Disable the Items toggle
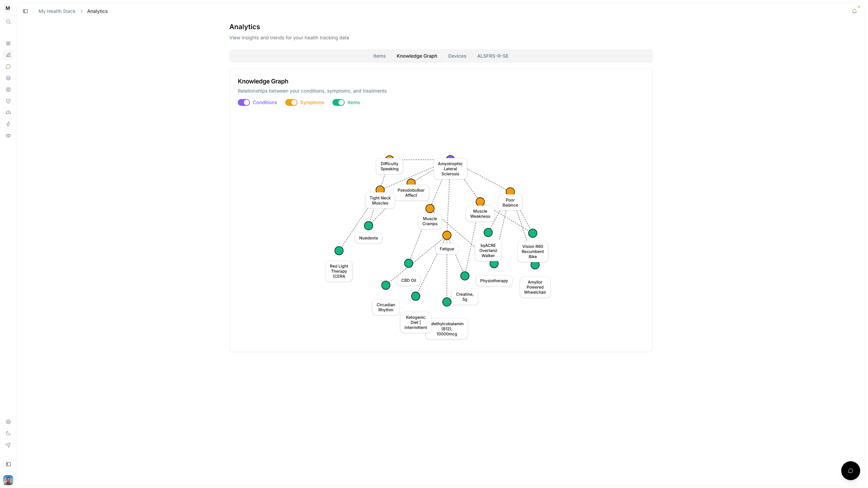This screenshot has height=488, width=868. 338,102
